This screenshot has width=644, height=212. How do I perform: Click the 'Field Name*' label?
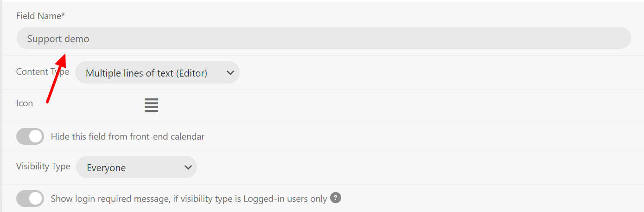pos(41,16)
